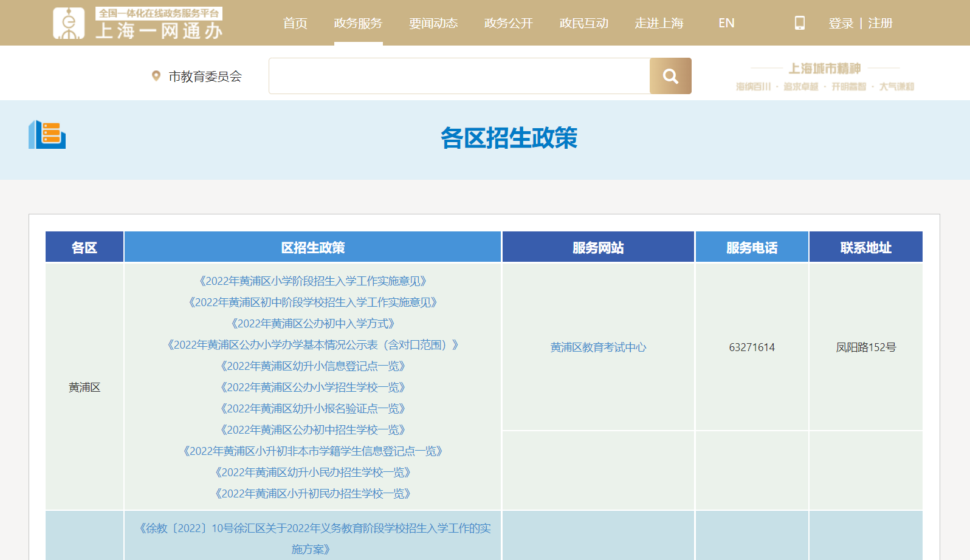Click the 黄浦区 district cell
Viewport: 970px width, 560px height.
(x=84, y=388)
